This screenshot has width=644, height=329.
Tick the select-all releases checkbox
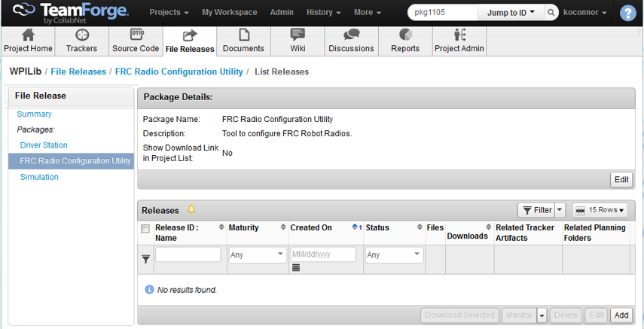click(145, 229)
